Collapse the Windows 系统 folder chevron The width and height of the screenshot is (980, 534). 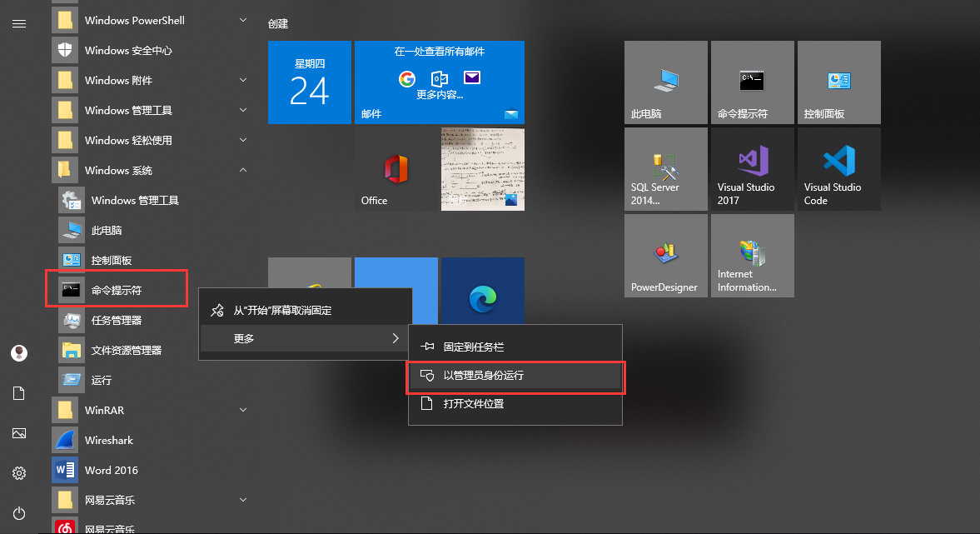tap(243, 170)
